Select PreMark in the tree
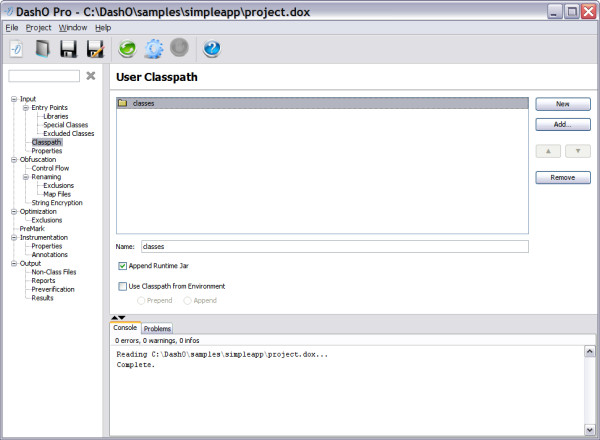This screenshot has height=440, width=600. coord(32,229)
